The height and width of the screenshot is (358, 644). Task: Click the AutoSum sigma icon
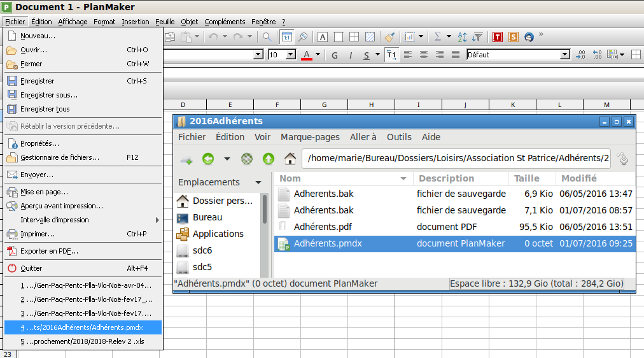coord(437,37)
